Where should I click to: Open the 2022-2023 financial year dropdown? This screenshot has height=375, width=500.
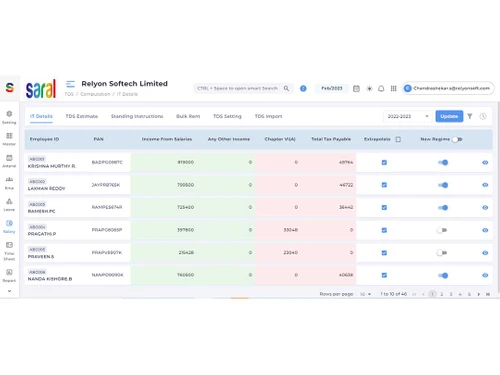pyautogui.click(x=408, y=116)
